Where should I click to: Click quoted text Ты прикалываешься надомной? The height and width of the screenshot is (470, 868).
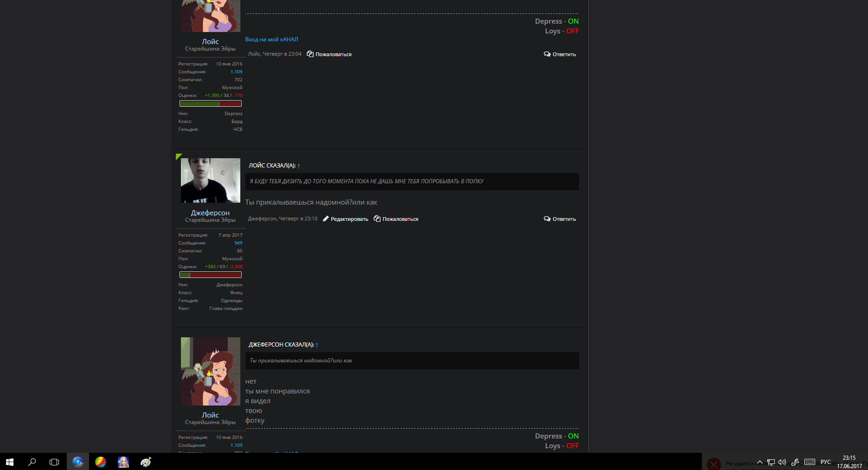pos(301,361)
